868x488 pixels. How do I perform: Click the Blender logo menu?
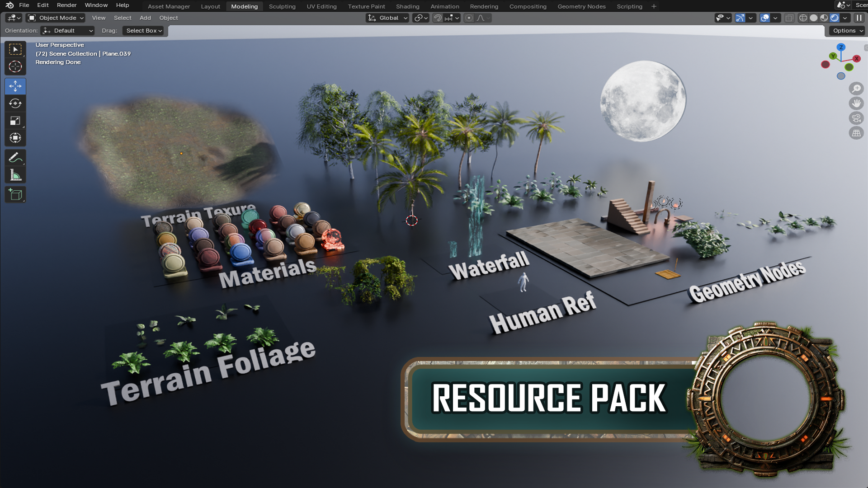(x=9, y=5)
